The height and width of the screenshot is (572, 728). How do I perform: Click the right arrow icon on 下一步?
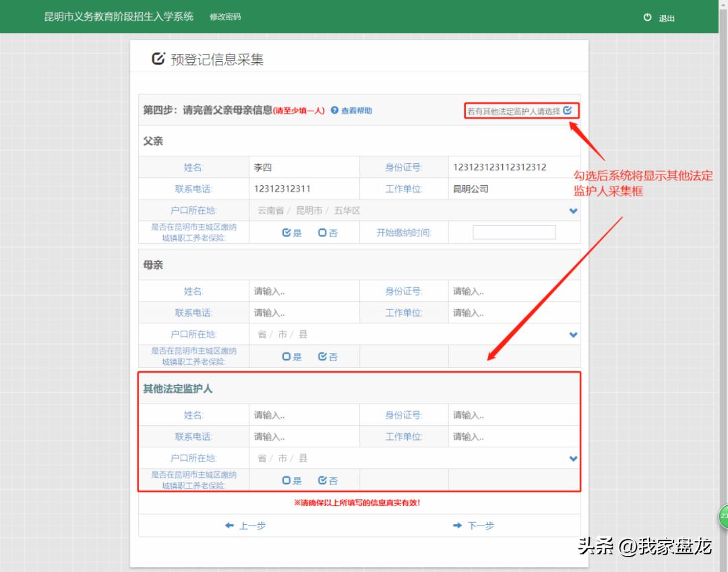(458, 526)
